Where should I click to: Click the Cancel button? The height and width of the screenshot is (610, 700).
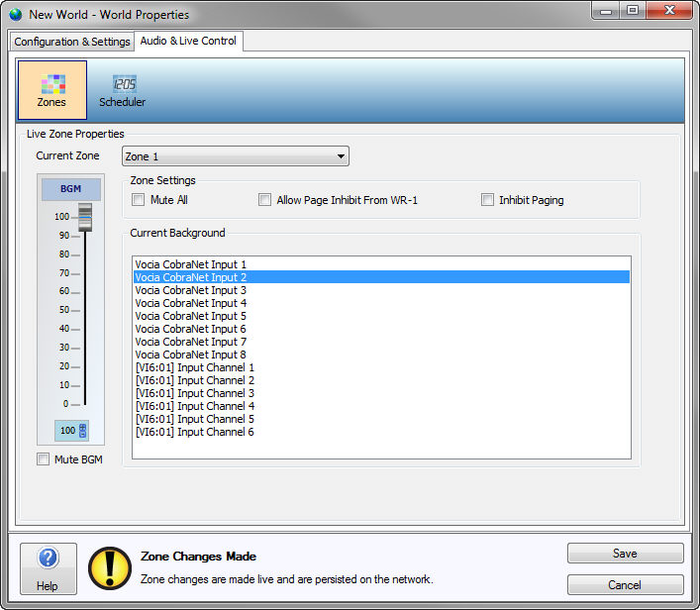tap(625, 584)
